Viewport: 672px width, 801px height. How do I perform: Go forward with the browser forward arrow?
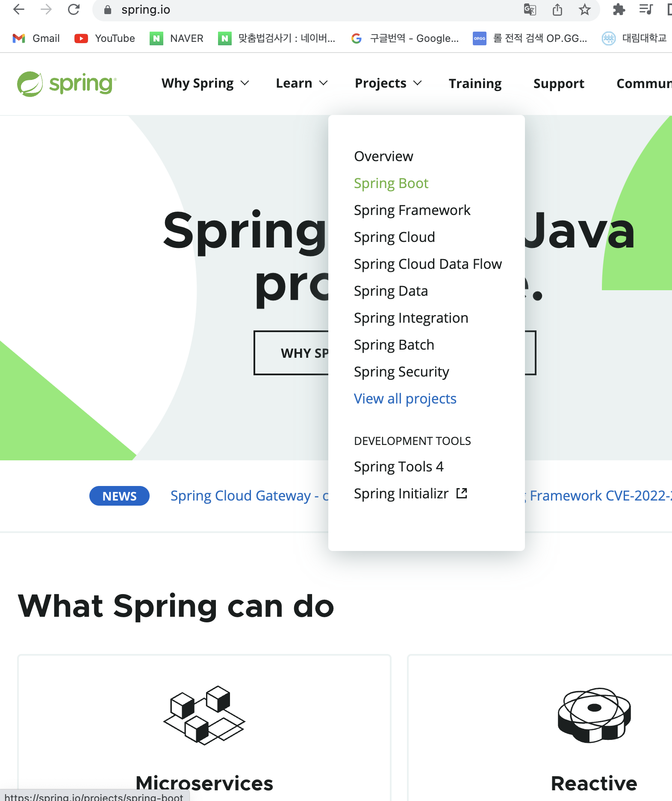(x=46, y=9)
